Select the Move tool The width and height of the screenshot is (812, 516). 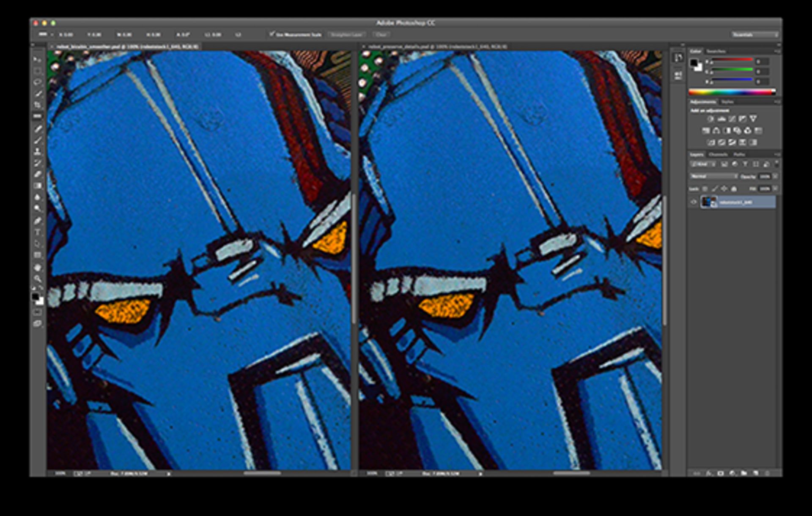click(x=37, y=60)
